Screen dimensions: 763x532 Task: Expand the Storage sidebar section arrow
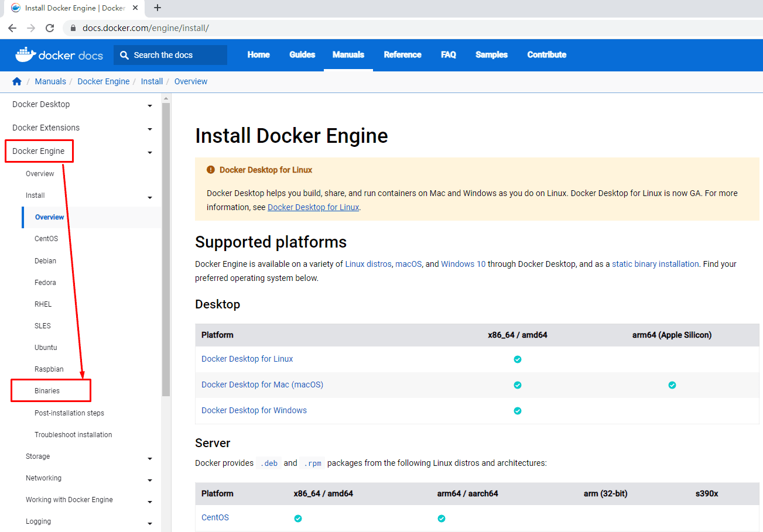click(150, 459)
